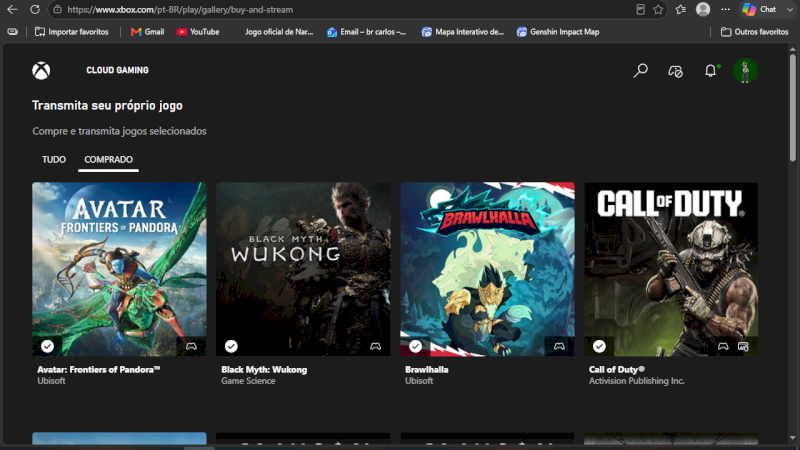
Task: Click the Call of Duty® title text
Action: [617, 369]
